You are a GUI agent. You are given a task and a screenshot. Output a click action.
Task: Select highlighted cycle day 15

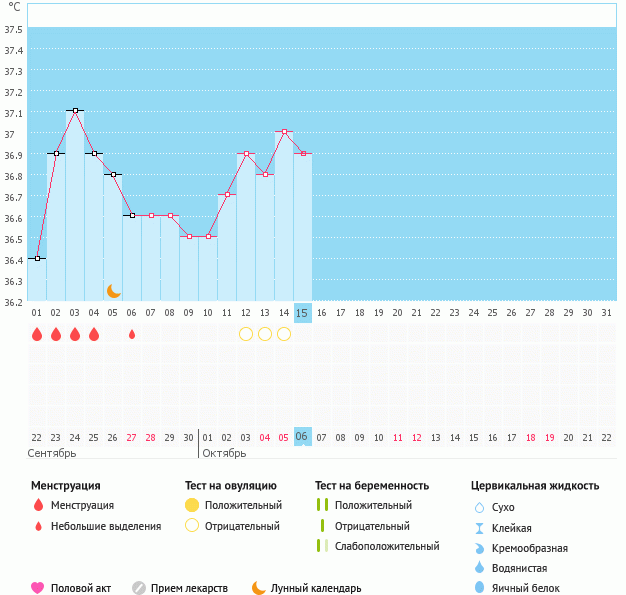tap(303, 312)
